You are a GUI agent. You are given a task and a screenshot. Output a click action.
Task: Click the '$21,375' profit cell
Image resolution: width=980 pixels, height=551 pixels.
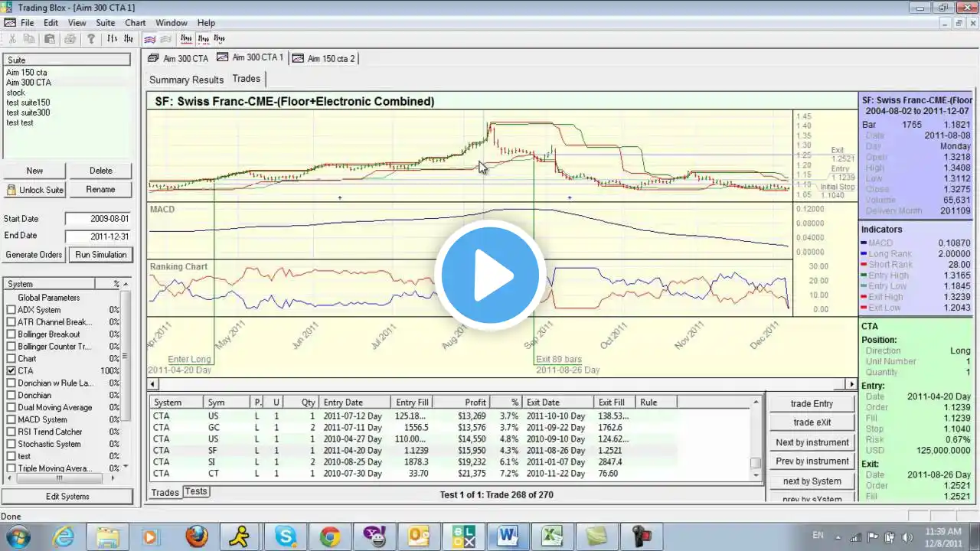pos(472,474)
